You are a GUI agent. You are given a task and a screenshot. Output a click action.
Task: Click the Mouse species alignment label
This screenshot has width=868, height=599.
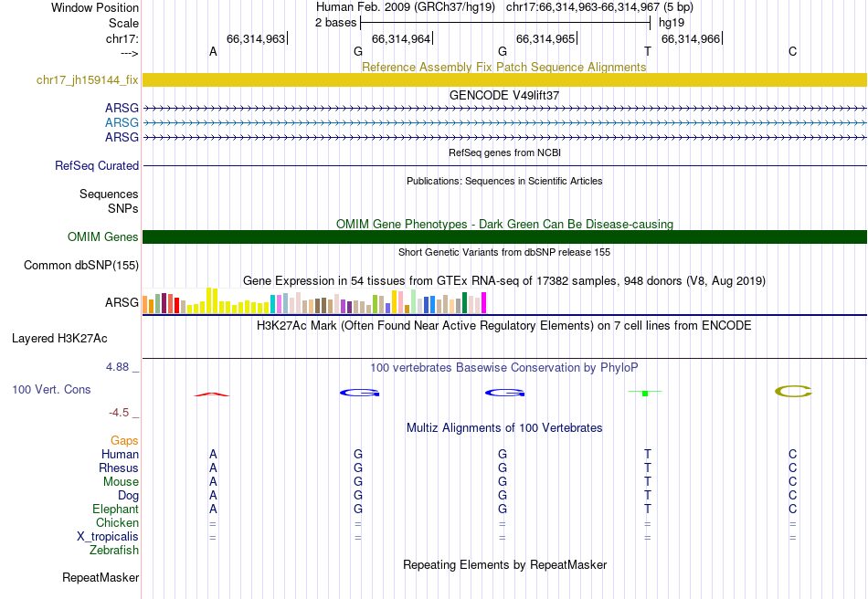point(121,482)
